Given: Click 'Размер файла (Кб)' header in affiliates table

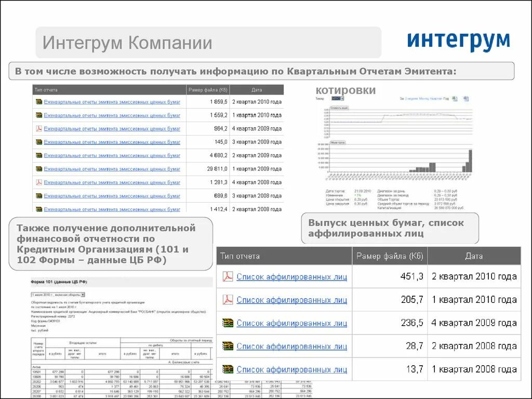Looking at the screenshot, I should [x=390, y=256].
